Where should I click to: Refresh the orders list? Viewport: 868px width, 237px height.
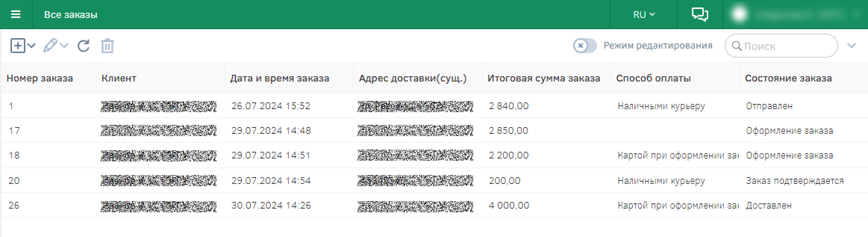pos(83,46)
